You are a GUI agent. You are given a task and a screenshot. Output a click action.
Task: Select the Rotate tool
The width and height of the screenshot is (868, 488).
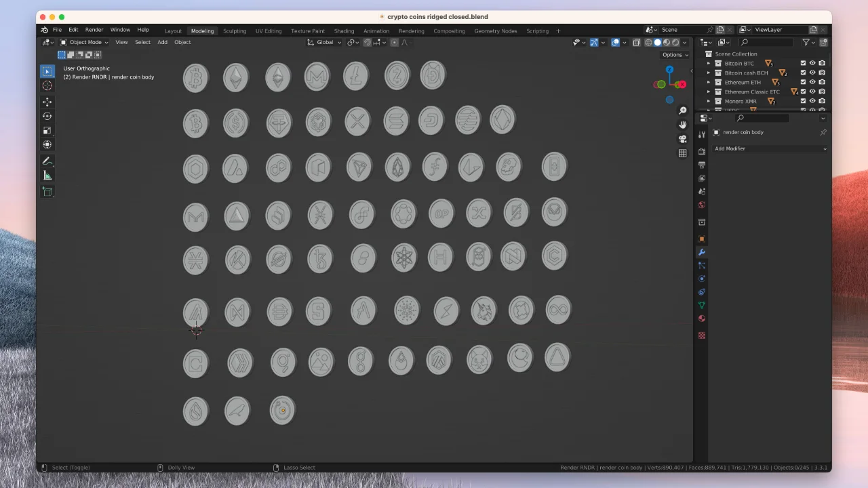(47, 115)
